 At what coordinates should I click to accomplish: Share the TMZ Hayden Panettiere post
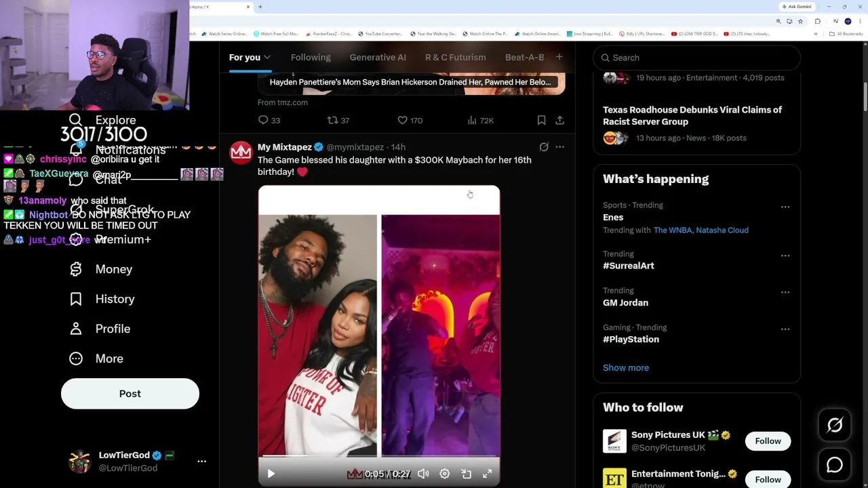(x=559, y=120)
